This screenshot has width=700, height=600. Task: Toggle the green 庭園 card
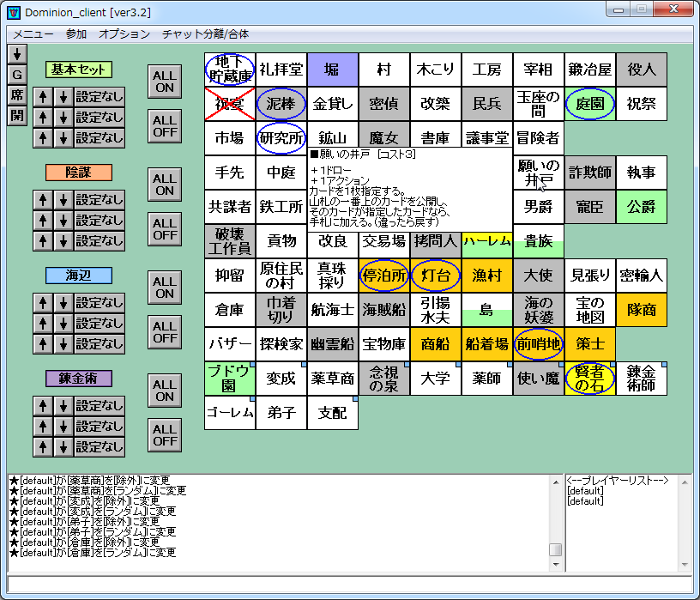click(589, 104)
